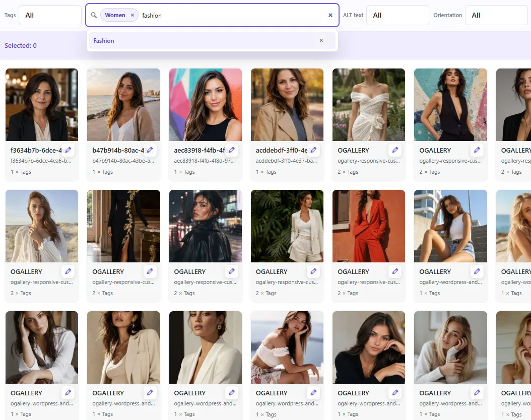Select the tan trench coat woman thumbnail

pos(287,105)
